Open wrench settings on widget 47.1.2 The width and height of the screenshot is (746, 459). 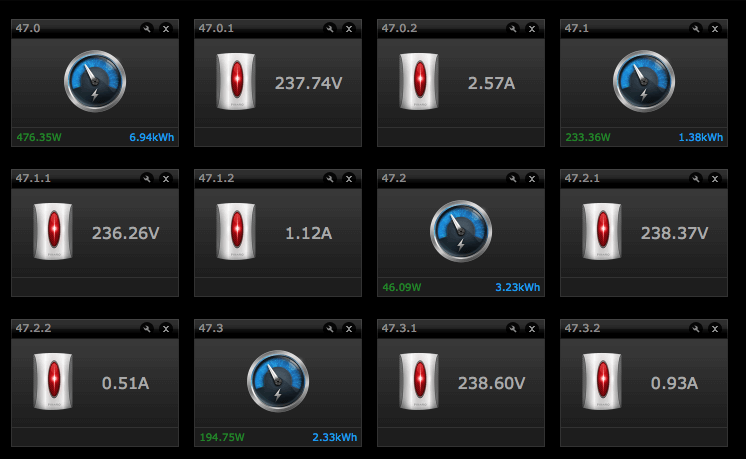click(x=330, y=179)
